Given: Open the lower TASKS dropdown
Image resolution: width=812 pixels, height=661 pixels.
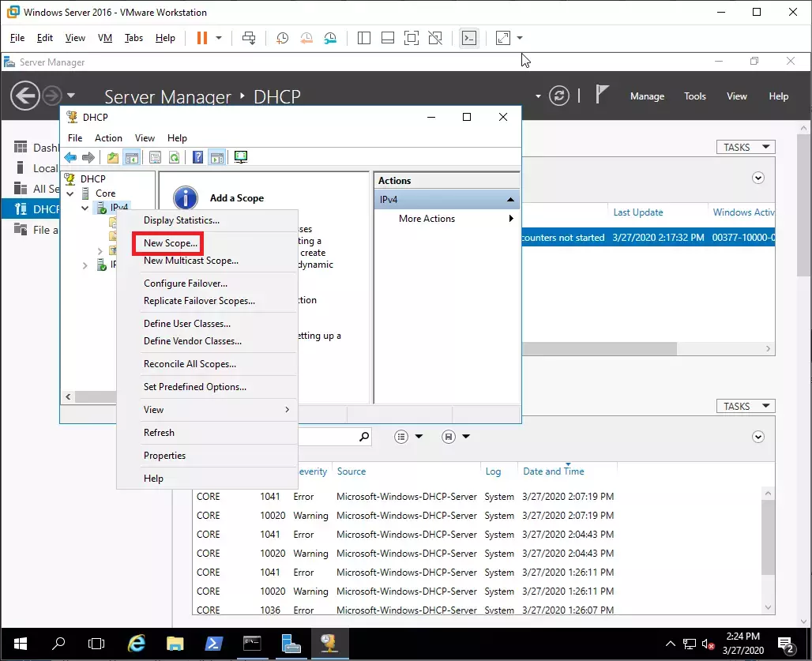Looking at the screenshot, I should [x=746, y=406].
